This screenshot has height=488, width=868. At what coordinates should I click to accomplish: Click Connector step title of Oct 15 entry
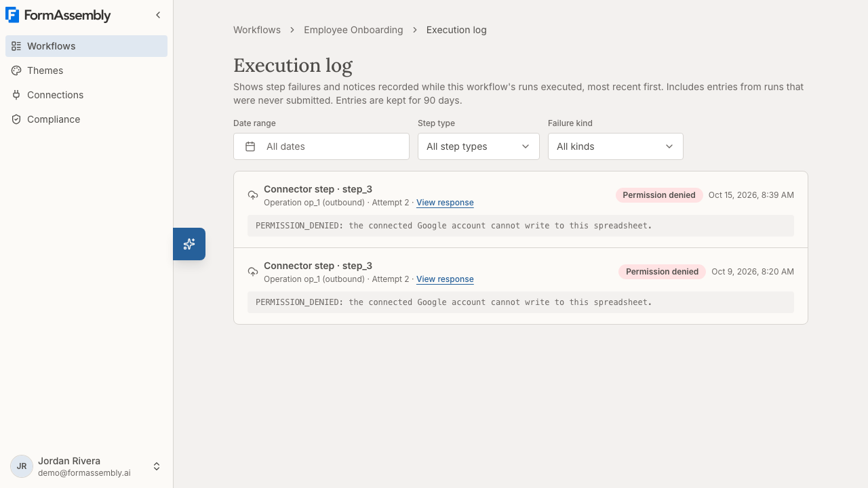[318, 189]
